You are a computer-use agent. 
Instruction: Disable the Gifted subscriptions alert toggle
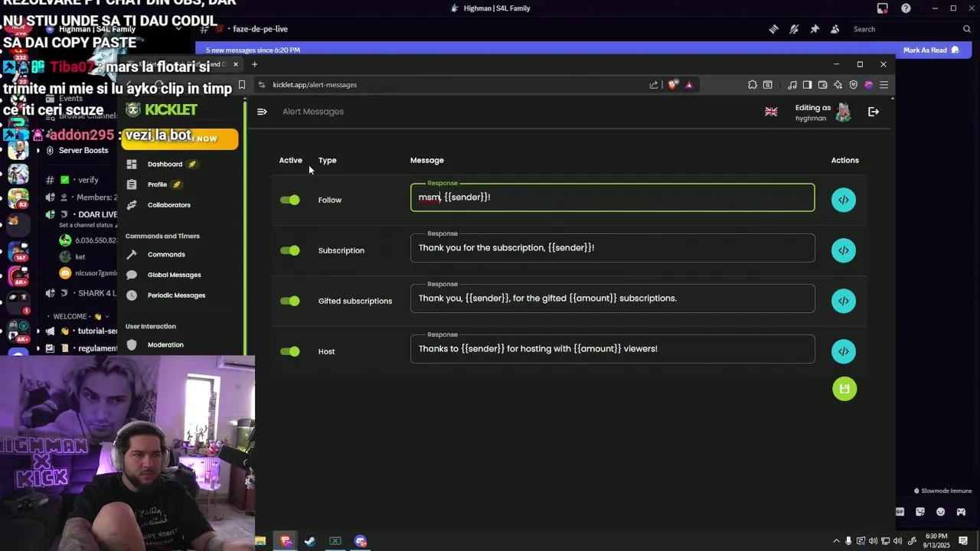pos(290,301)
